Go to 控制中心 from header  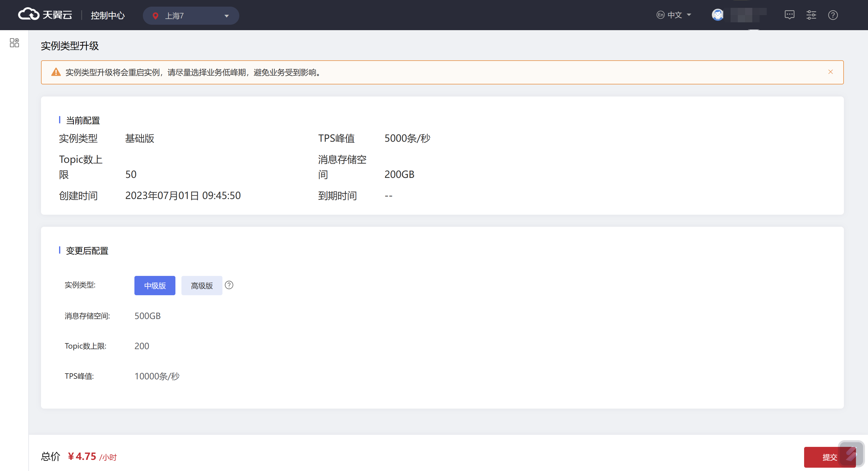[108, 15]
